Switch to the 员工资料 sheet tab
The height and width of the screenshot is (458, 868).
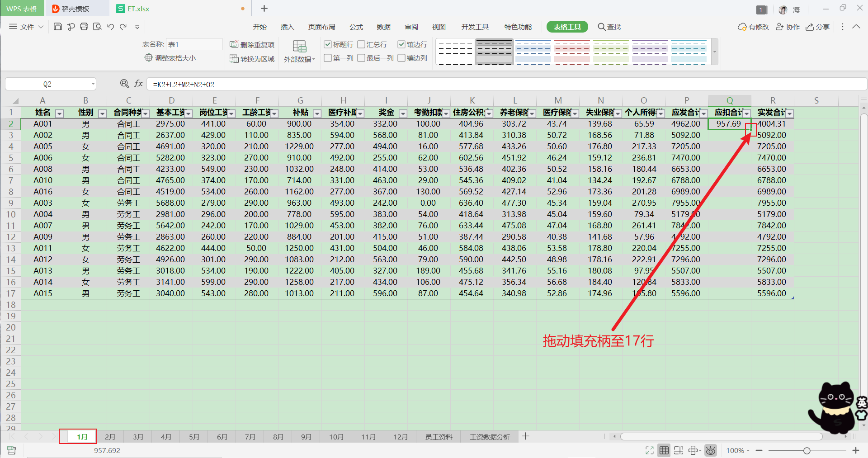pos(439,437)
